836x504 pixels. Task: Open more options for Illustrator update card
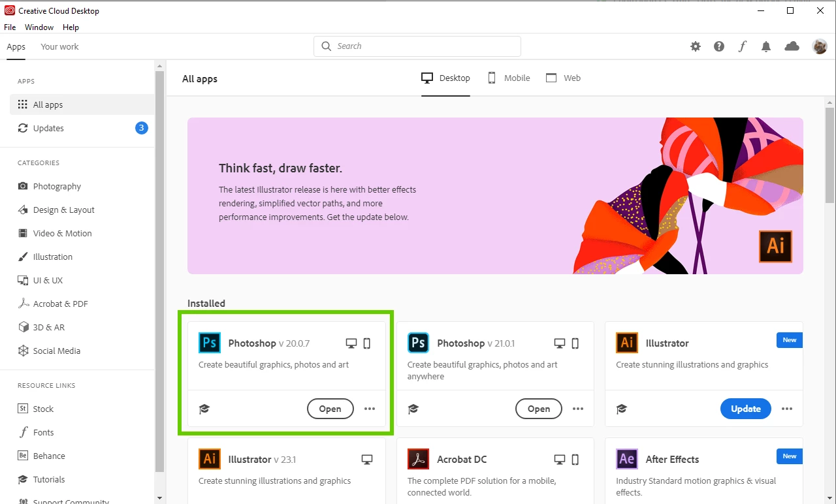tap(787, 409)
